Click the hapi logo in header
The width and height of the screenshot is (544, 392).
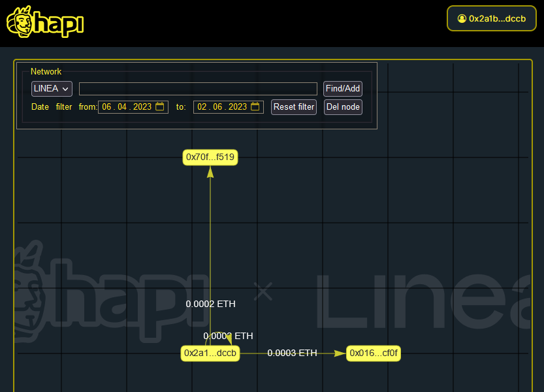[45, 22]
